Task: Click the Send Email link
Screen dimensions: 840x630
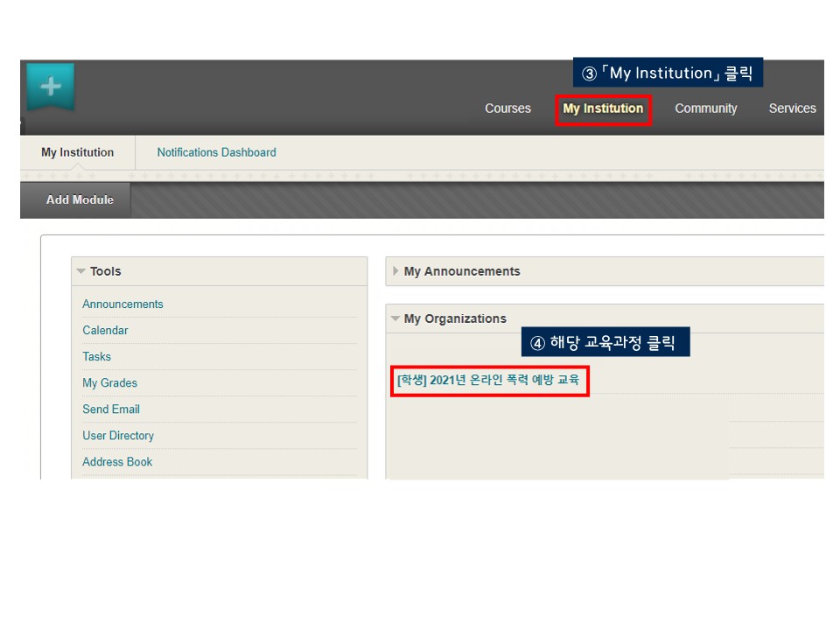Action: click(111, 409)
